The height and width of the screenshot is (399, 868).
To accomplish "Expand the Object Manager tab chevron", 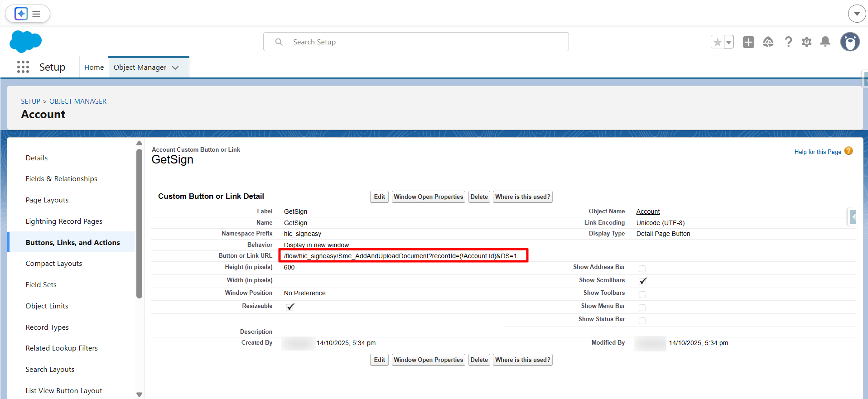I will click(175, 67).
